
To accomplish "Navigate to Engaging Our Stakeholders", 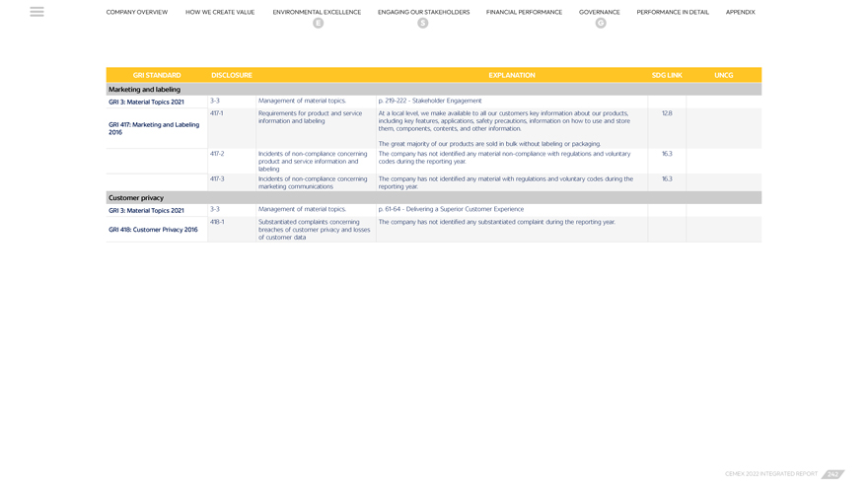I will point(423,12).
